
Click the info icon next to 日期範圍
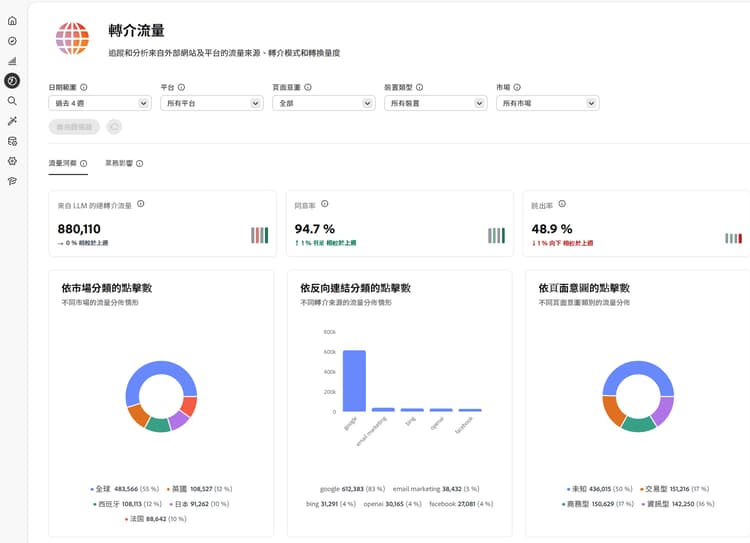click(84, 87)
